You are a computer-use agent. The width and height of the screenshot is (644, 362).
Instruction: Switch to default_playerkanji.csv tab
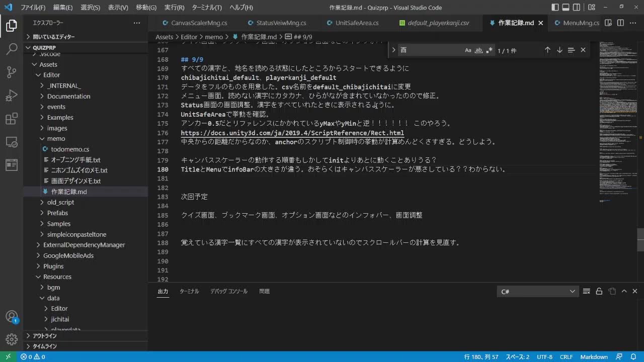click(438, 23)
